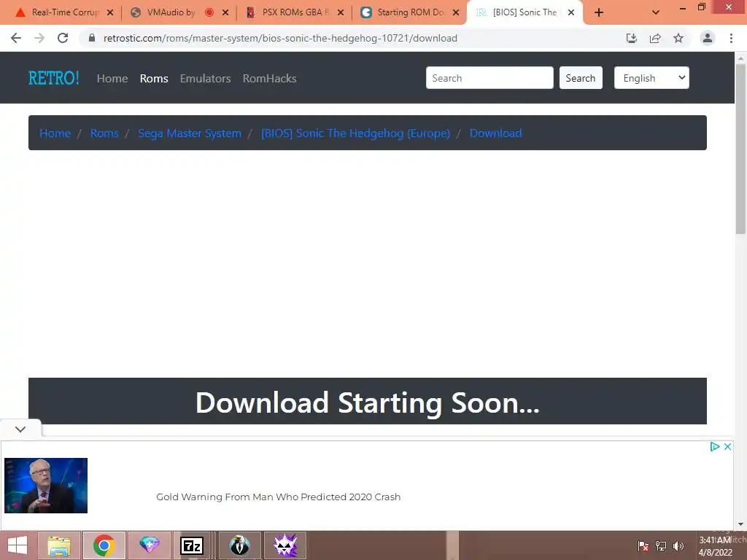Click the RETRO! site logo

tap(53, 78)
